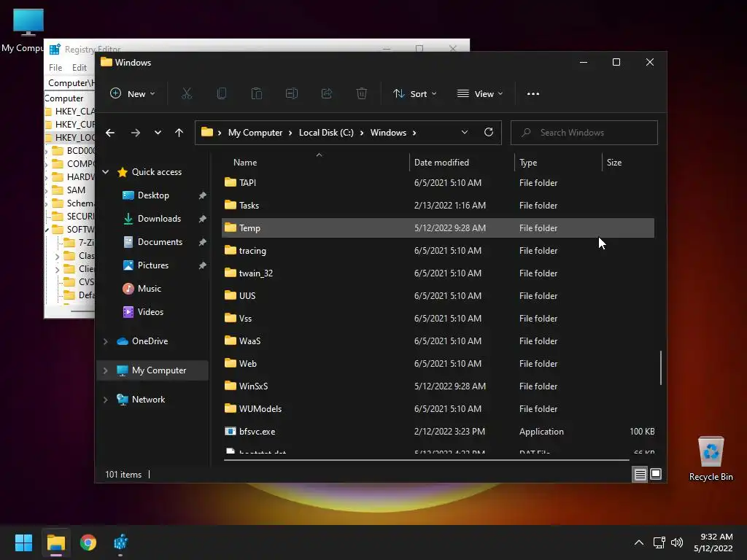Select the twain_32 folder row

point(438,273)
